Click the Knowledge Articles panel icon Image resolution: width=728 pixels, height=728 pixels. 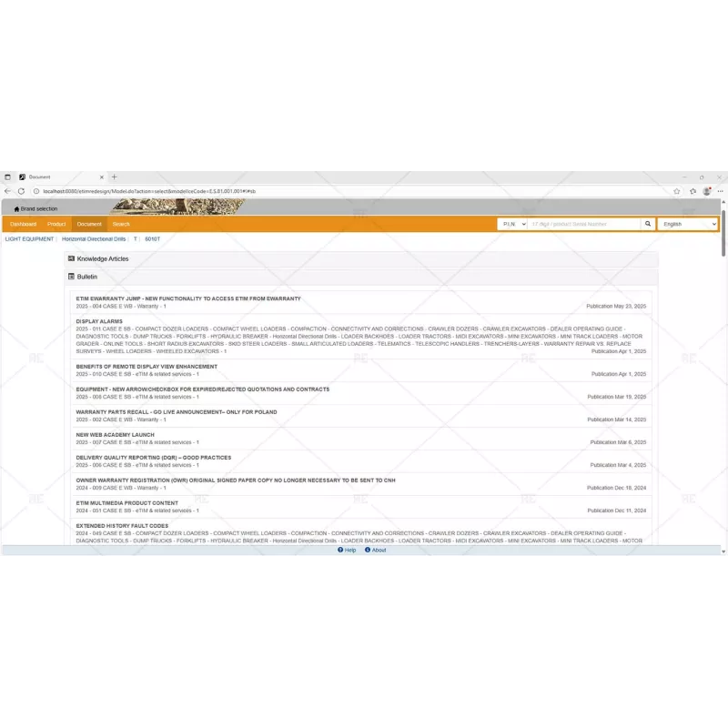click(x=71, y=258)
